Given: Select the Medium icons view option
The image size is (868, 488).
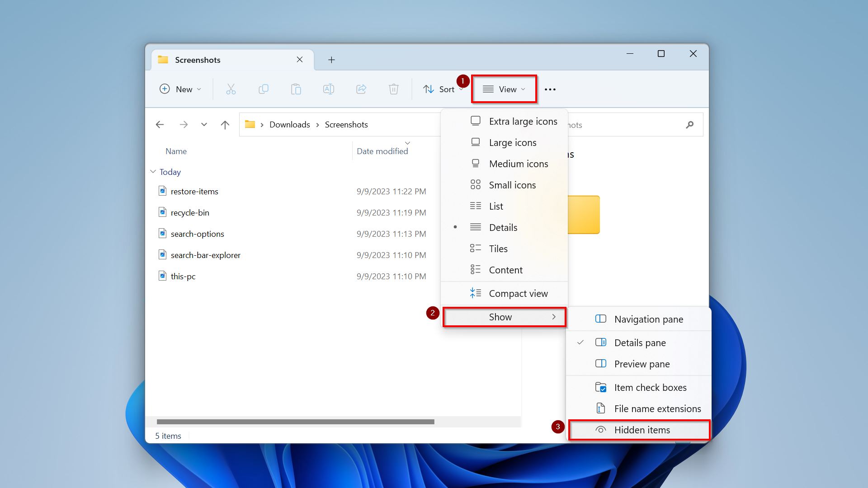Looking at the screenshot, I should coord(518,163).
